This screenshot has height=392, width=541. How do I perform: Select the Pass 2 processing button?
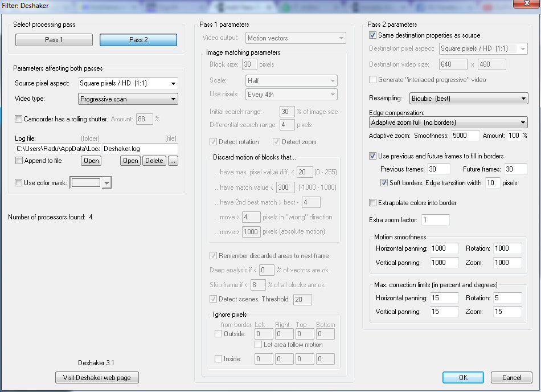tap(138, 40)
